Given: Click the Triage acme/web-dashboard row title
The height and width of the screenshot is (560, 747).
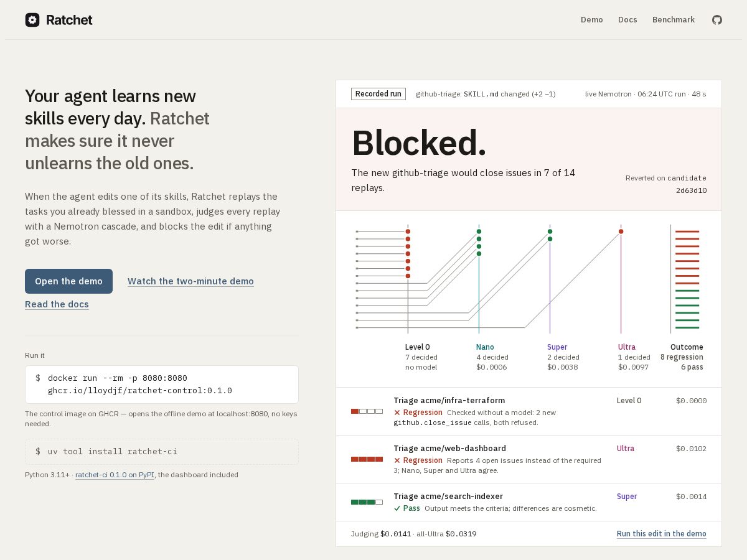Looking at the screenshot, I should pos(449,449).
